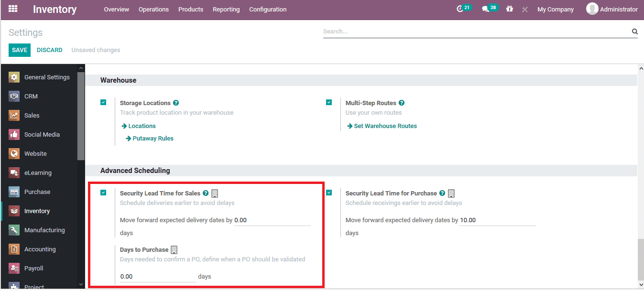Select Accounting in settings sidebar
Image resolution: width=644 pixels, height=291 pixels.
(40, 249)
